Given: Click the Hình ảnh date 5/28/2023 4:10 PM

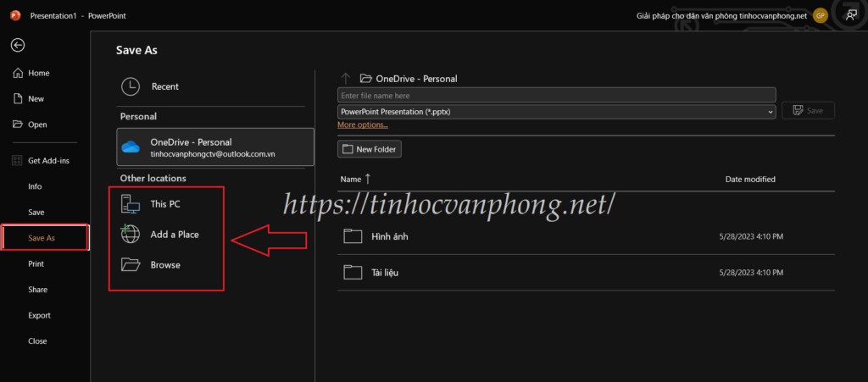Looking at the screenshot, I should (751, 236).
